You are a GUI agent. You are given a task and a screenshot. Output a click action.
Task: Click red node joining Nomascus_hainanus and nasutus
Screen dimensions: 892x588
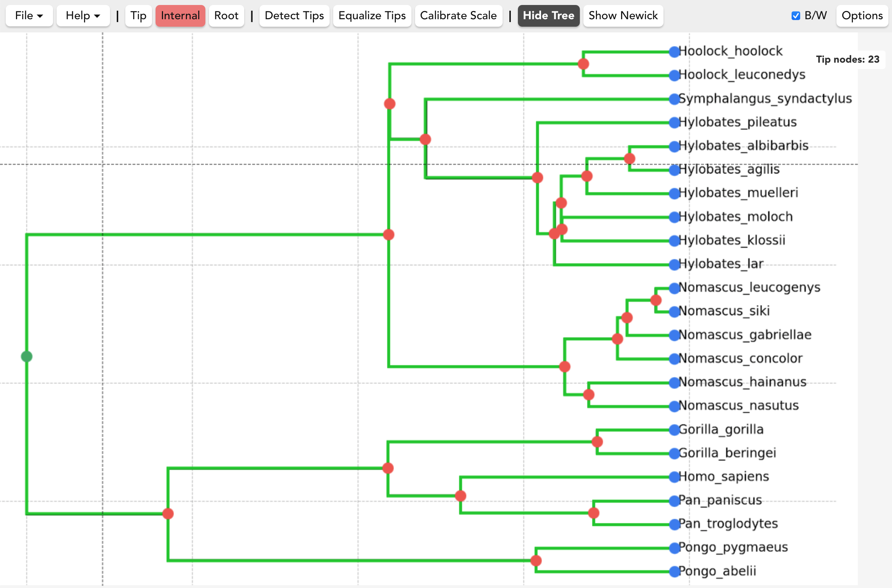click(589, 394)
